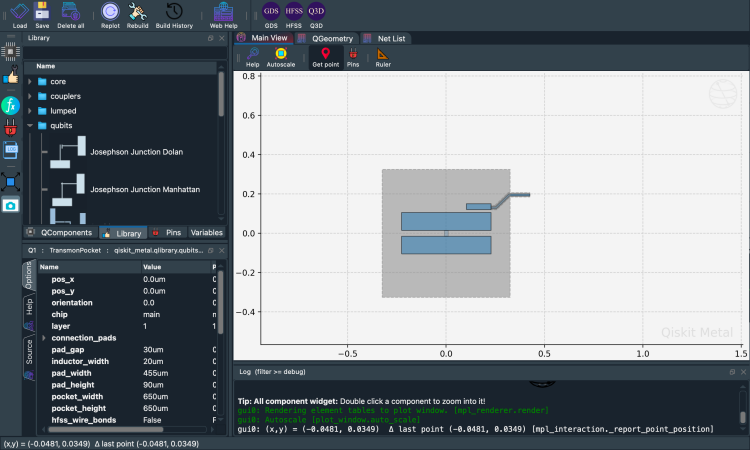The width and height of the screenshot is (750, 450).
Task: Autoscale the plot view
Action: click(281, 57)
